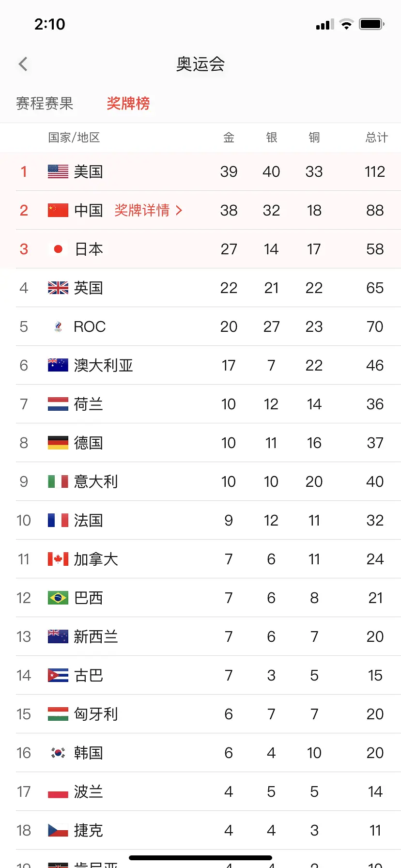This screenshot has width=401, height=868.
Task: Tap the home indicator bar
Action: click(x=200, y=857)
